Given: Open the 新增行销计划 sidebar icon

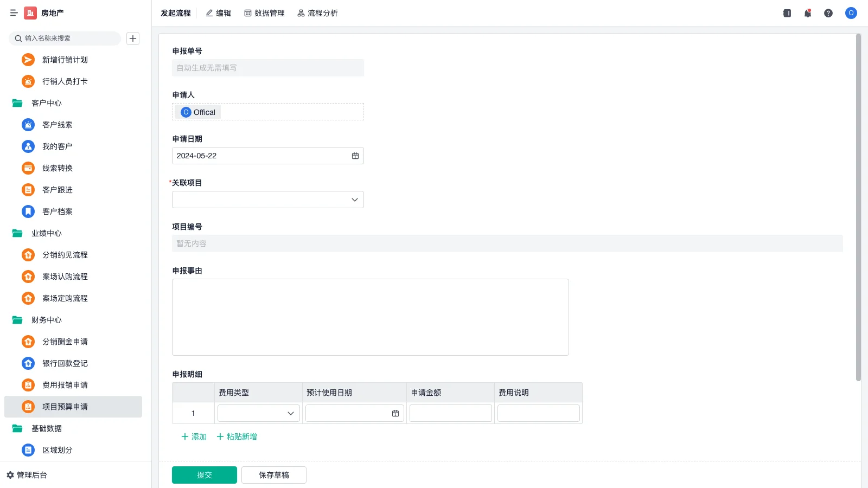Looking at the screenshot, I should coord(28,60).
